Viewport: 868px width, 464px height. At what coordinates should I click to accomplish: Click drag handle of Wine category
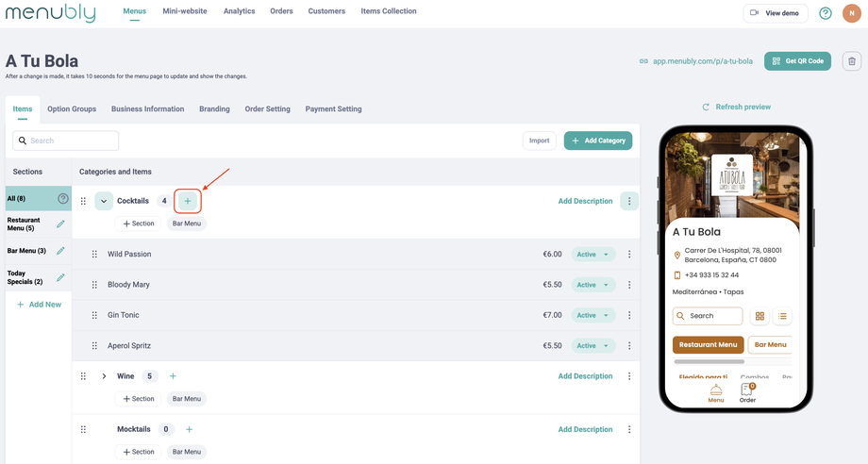coord(84,376)
